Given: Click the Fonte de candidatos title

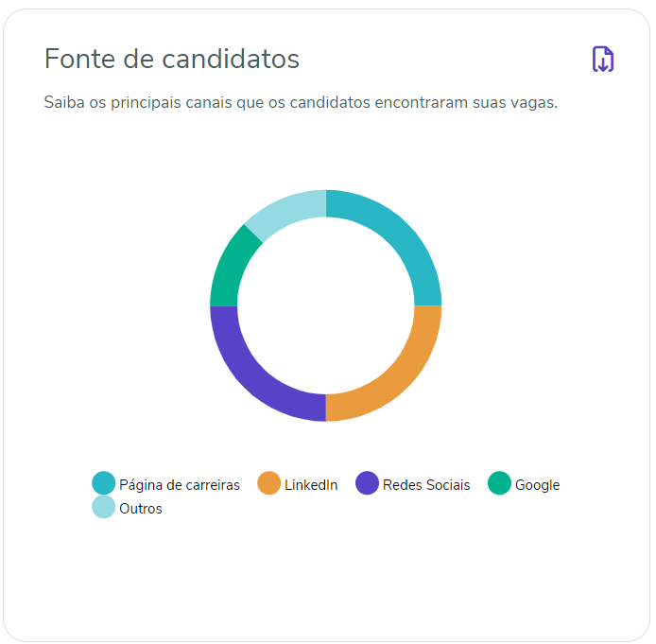Looking at the screenshot, I should tap(172, 59).
